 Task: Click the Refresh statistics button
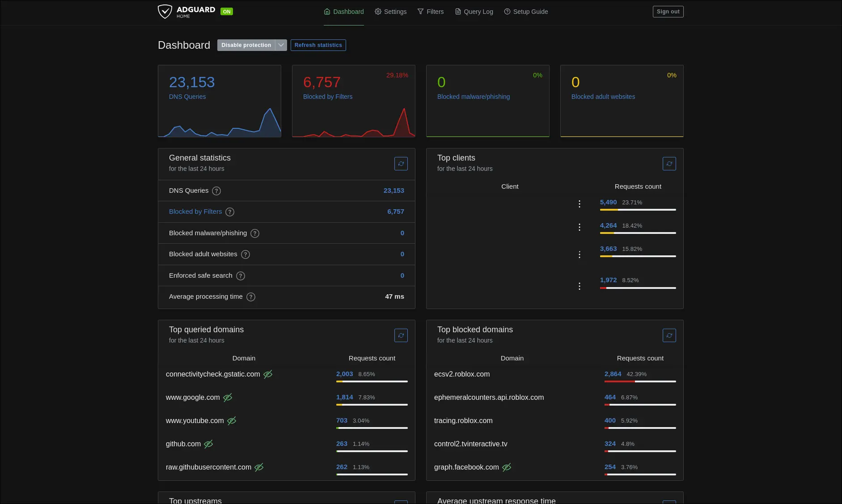click(x=318, y=45)
